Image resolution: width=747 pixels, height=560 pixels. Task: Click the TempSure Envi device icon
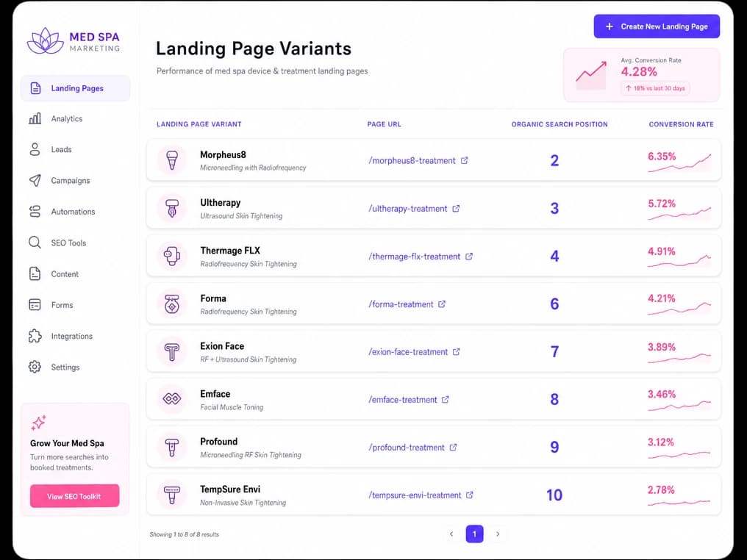click(172, 495)
